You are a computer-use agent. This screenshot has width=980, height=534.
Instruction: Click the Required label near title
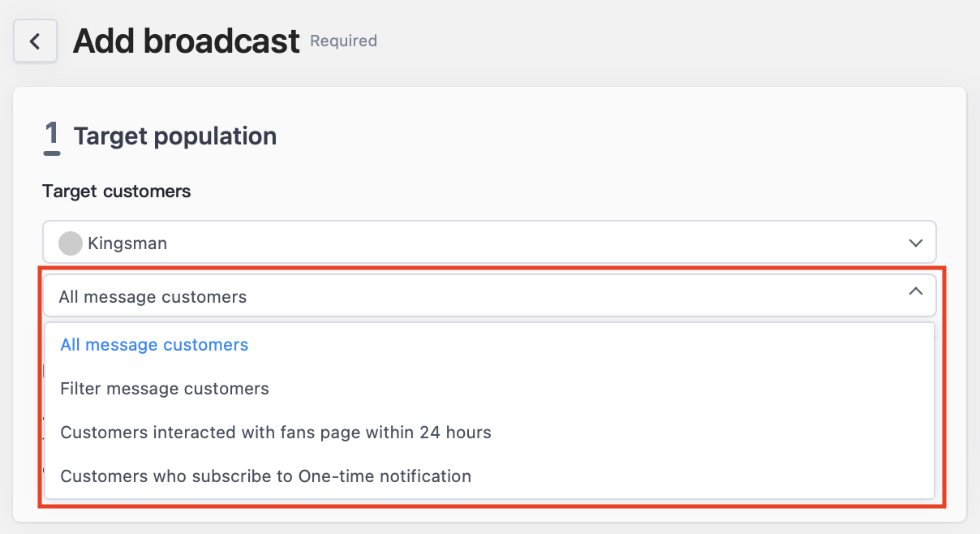[344, 41]
